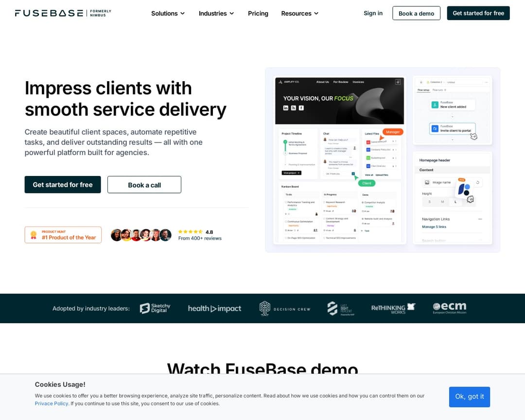Click header Get started for free button
525x420 pixels.
[478, 13]
